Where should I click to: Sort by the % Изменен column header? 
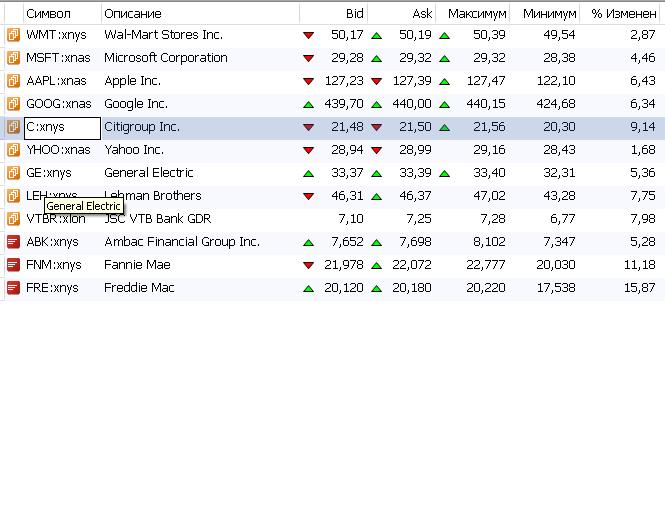[x=619, y=14]
